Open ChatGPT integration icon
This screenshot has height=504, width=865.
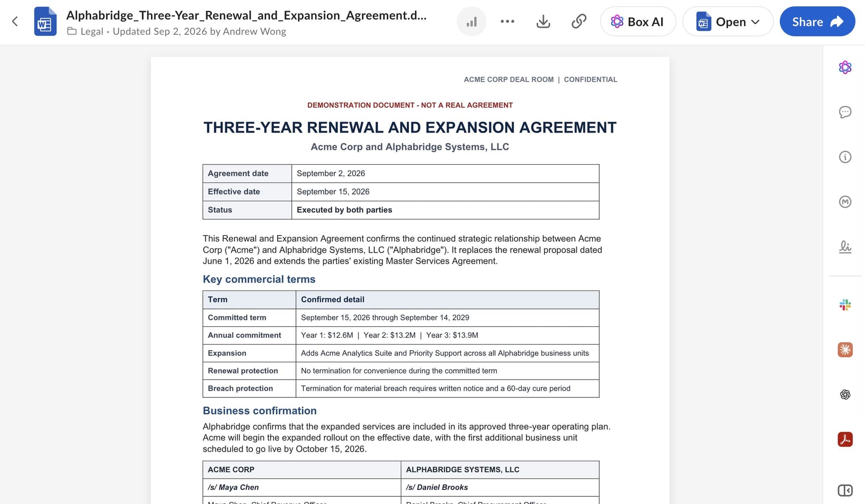click(845, 394)
